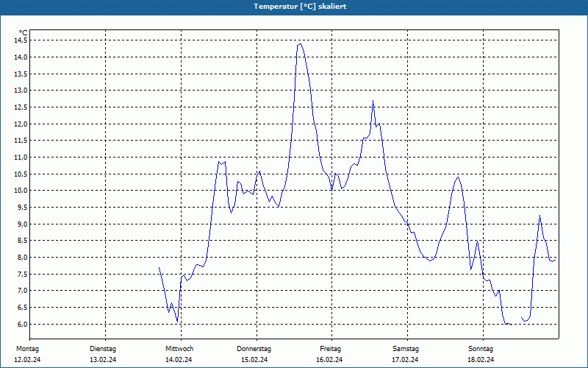Click the °C unit label
Viewport: 588px width, 368px height.
(24, 32)
